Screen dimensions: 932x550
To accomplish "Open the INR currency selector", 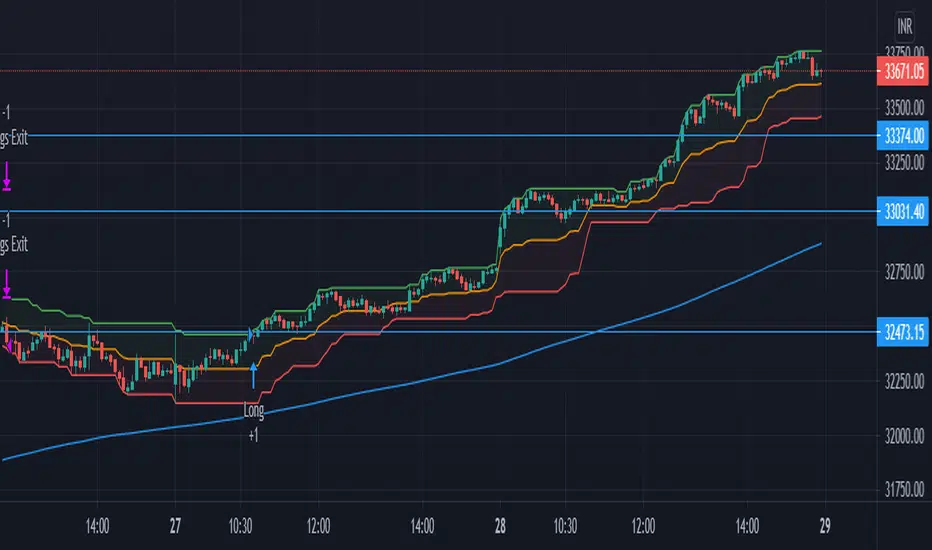I will 905,24.
